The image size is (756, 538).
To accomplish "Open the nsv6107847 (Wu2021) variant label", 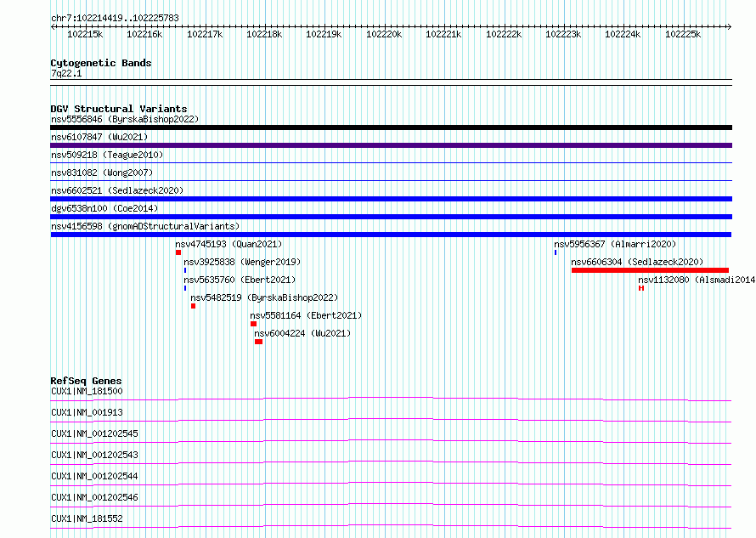I will tap(99, 137).
